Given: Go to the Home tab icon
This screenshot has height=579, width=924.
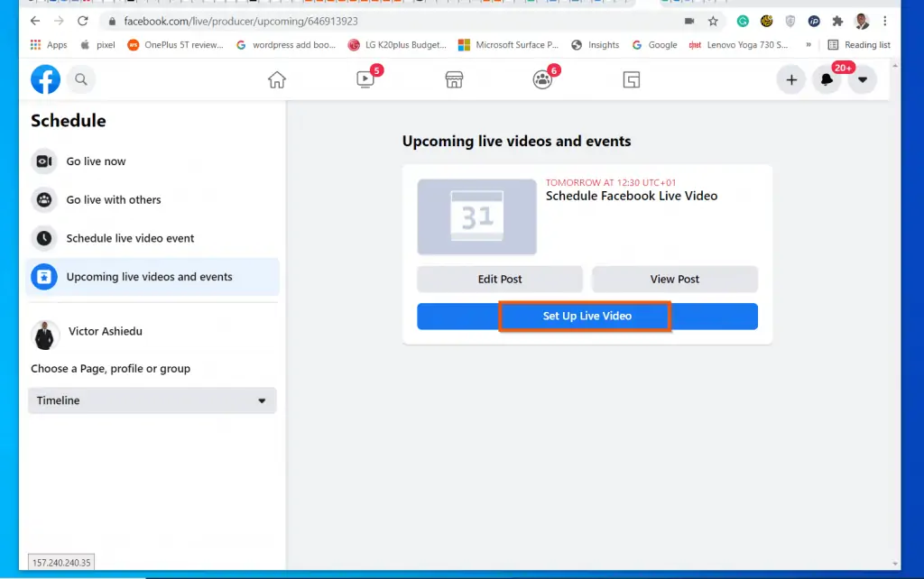Looking at the screenshot, I should click(x=277, y=79).
